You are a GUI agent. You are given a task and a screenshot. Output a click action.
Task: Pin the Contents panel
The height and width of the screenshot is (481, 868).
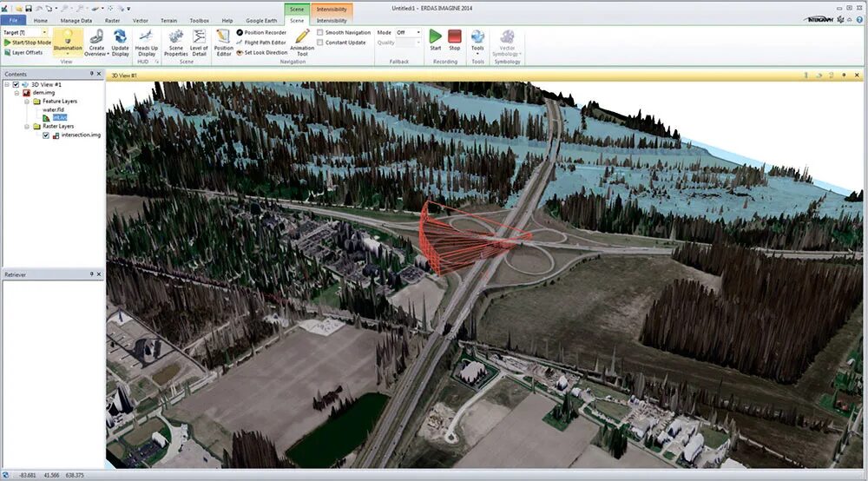pyautogui.click(x=91, y=74)
